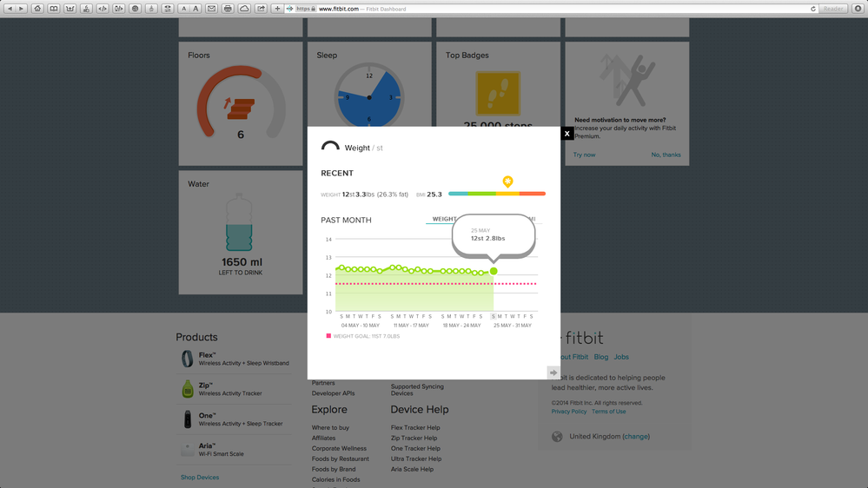Open the home page toolbar icon
The width and height of the screenshot is (868, 488).
point(37,9)
